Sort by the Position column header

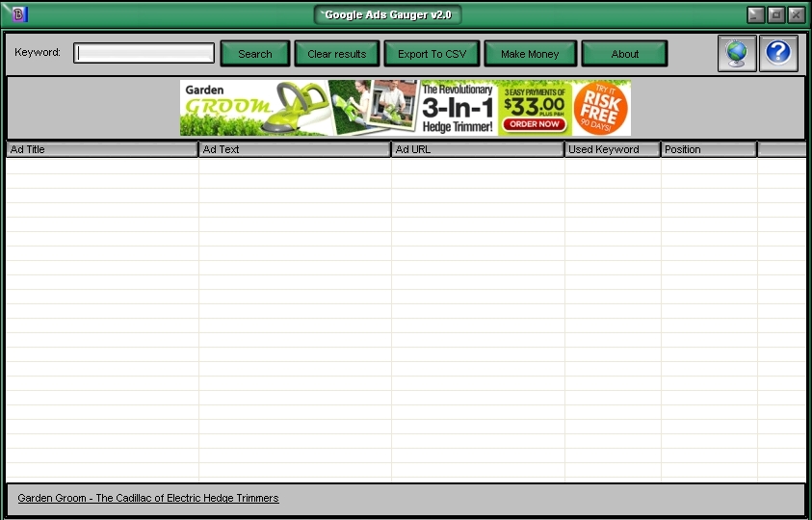point(709,149)
